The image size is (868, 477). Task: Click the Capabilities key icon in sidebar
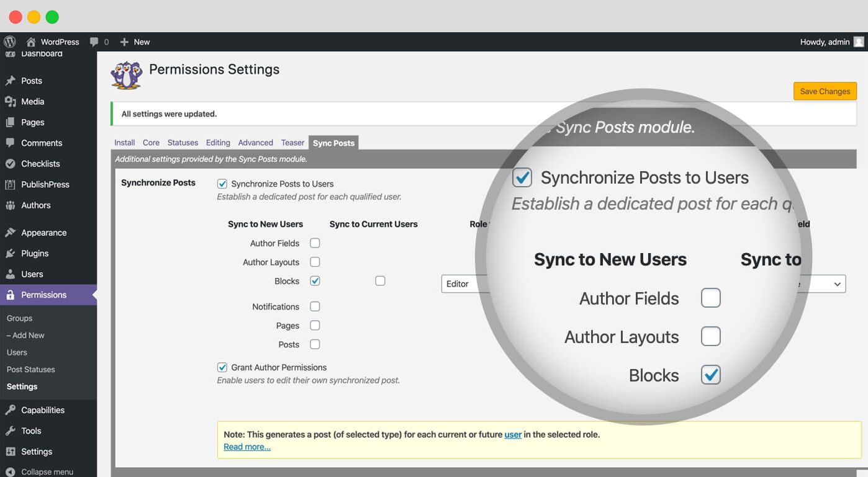tap(10, 410)
